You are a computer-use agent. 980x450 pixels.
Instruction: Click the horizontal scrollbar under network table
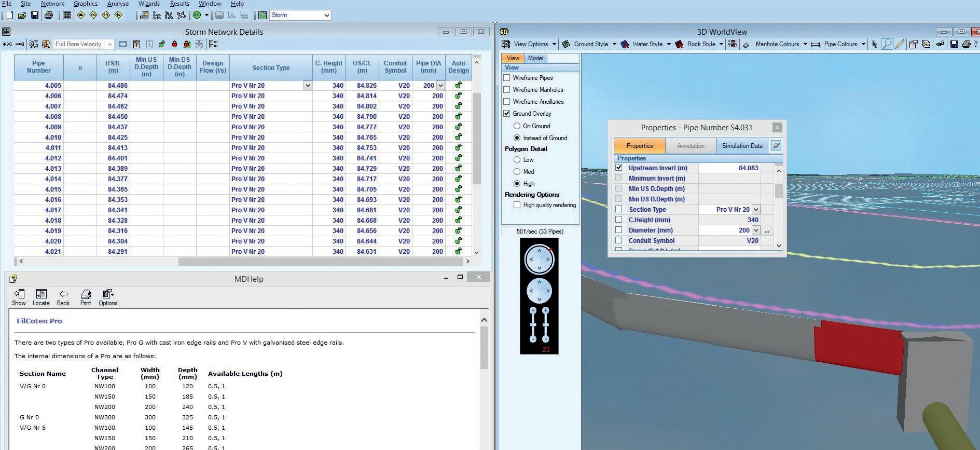[322, 262]
